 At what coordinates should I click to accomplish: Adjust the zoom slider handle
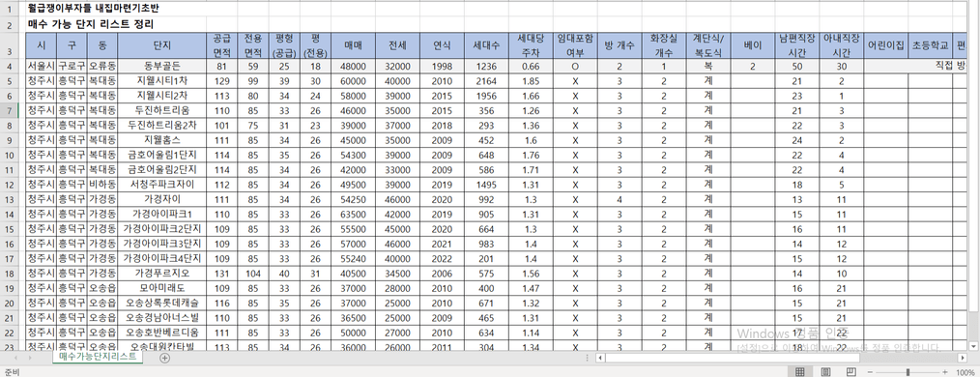pos(908,372)
